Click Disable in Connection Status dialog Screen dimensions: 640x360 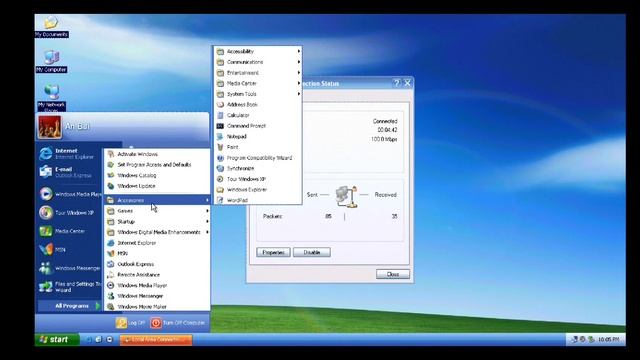pyautogui.click(x=311, y=252)
